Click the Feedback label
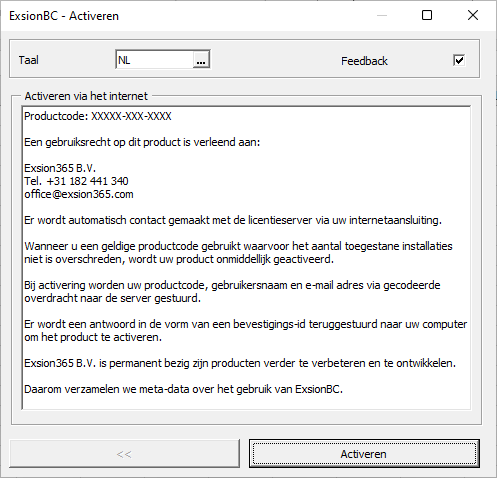Screen dimensions: 497x478 pyautogui.click(x=364, y=61)
